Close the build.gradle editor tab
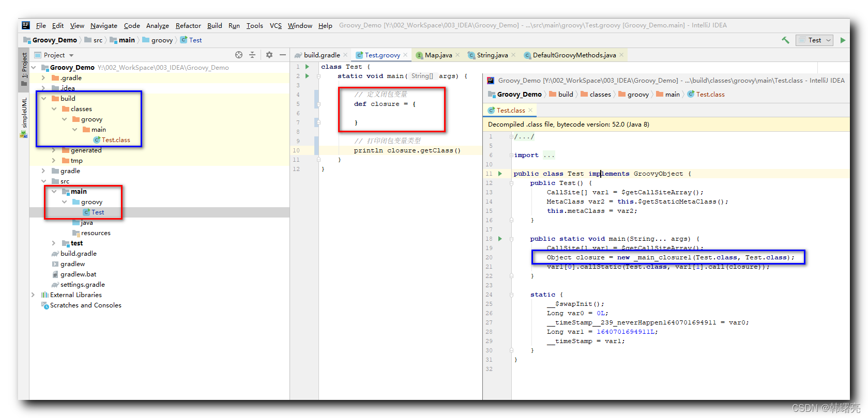Viewport: 868px width, 418px height. (x=345, y=55)
